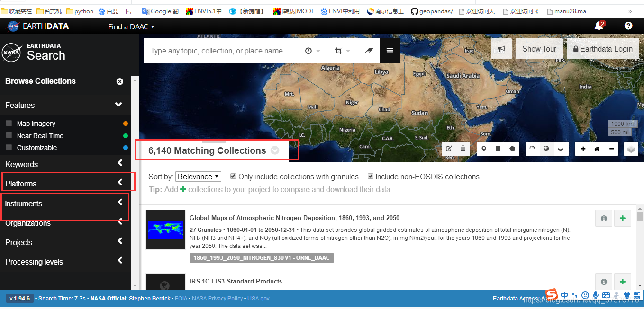
Task: Toggle Include non-EOSDIS collections
Action: [x=371, y=177]
